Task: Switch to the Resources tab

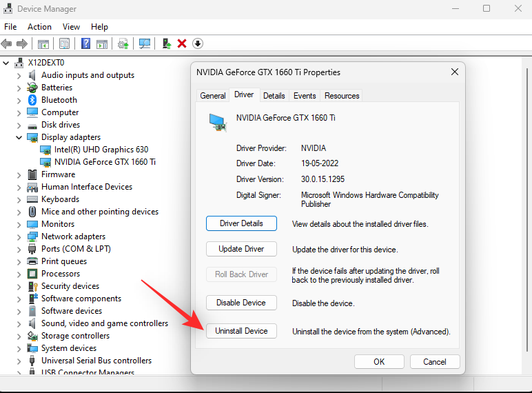Action: pos(342,96)
